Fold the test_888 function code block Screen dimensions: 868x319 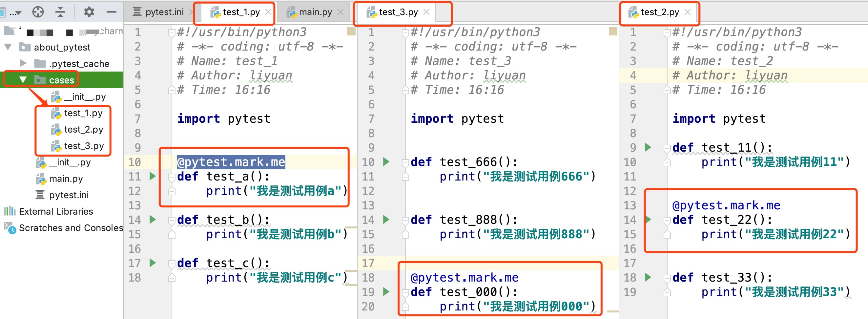point(405,220)
